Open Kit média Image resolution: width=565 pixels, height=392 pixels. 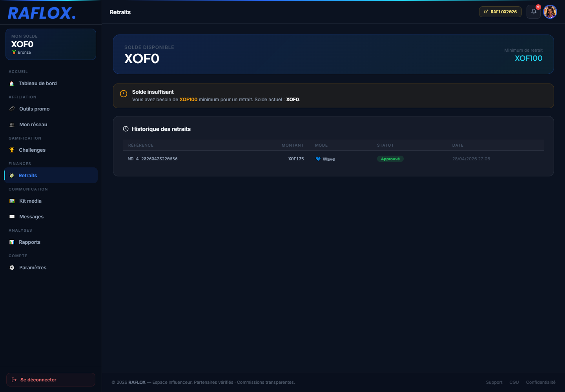coord(51,201)
